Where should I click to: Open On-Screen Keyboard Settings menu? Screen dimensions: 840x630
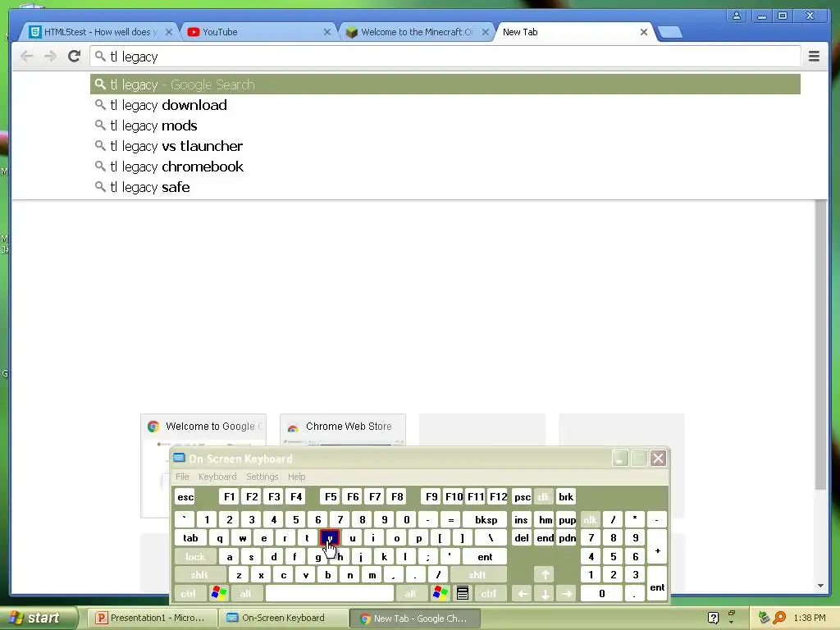(262, 477)
